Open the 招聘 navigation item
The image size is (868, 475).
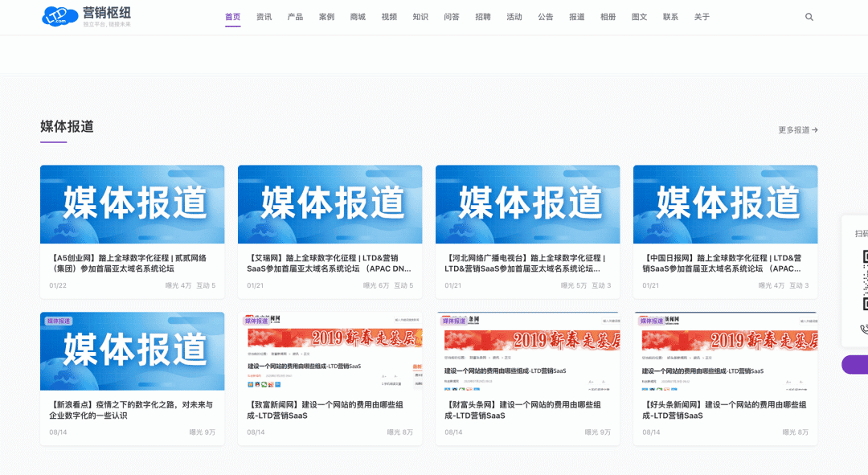click(483, 17)
